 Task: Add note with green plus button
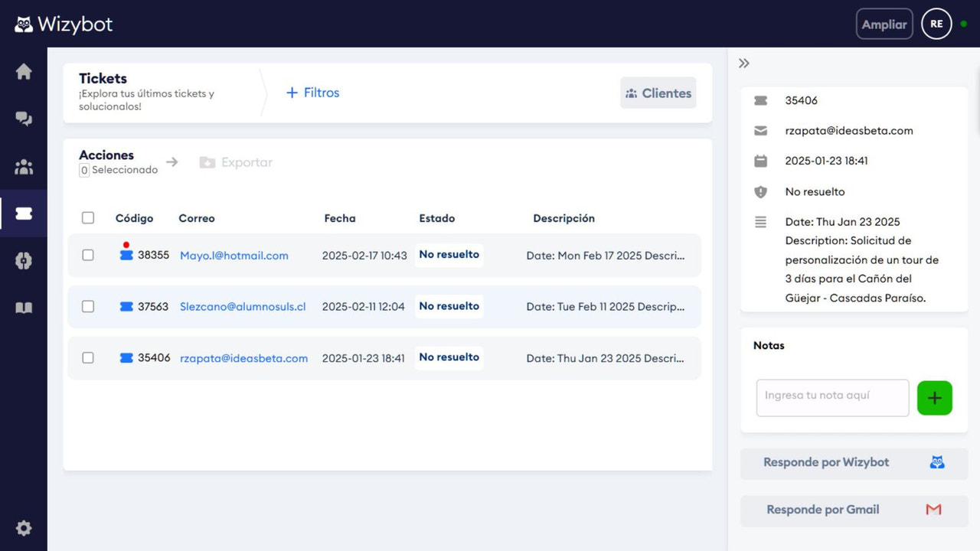point(935,398)
